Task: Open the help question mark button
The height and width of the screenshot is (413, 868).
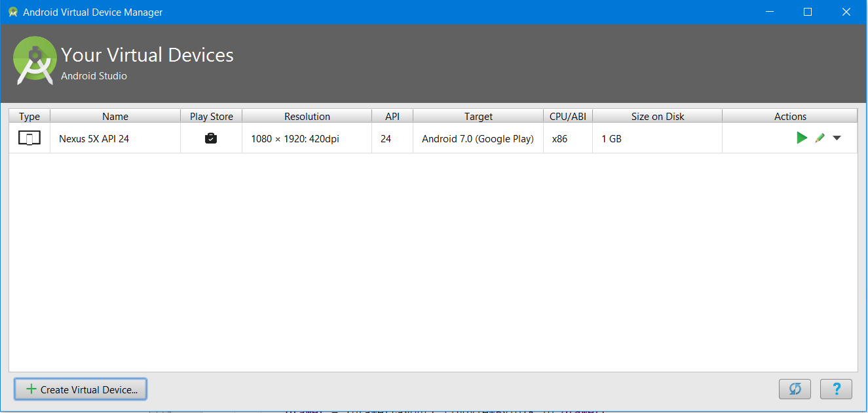Action: click(x=836, y=389)
